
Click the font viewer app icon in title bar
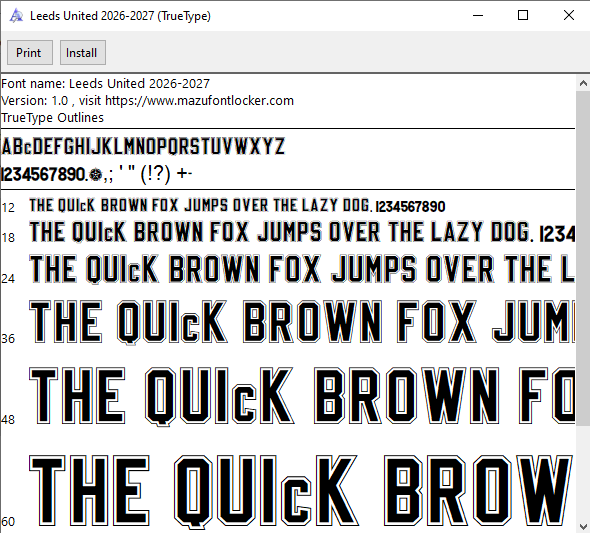pyautogui.click(x=16, y=16)
